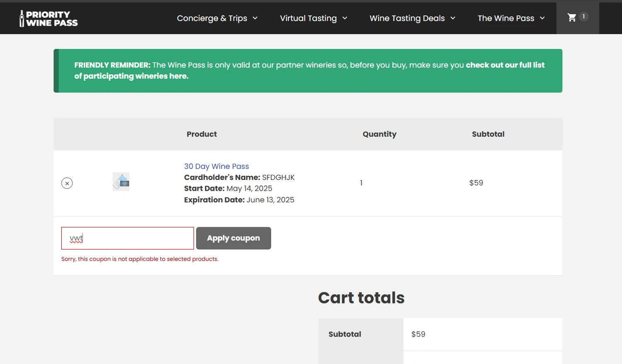Open the Virtual Tasting menu item

pyautogui.click(x=308, y=18)
